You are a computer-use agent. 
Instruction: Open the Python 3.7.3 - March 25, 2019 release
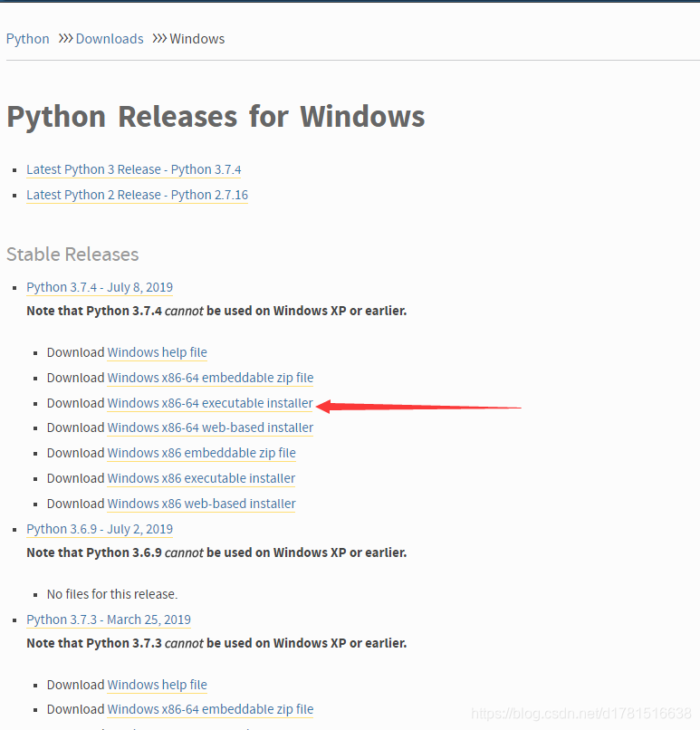(x=109, y=620)
